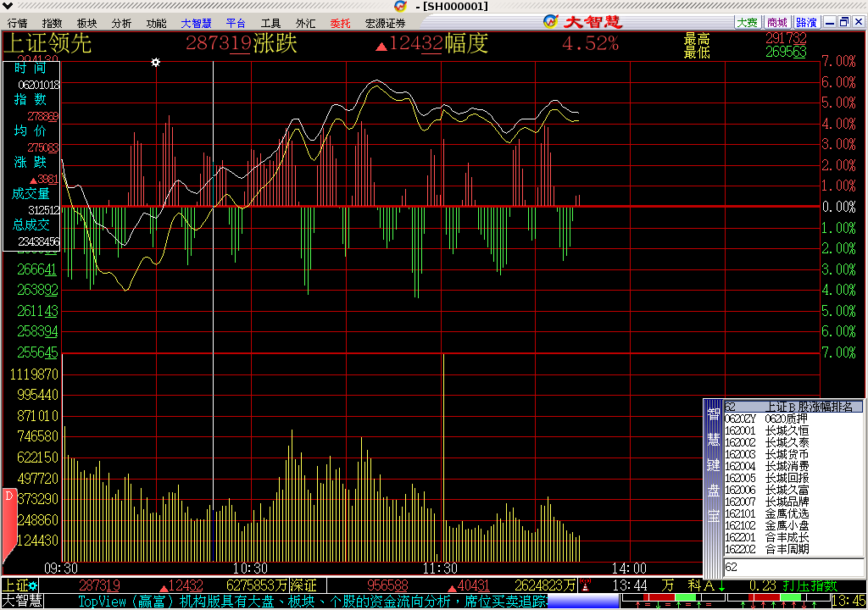Screen dimensions: 868x610
Task: Click the tall volume spike bar at 11:30
Action: [x=443, y=457]
